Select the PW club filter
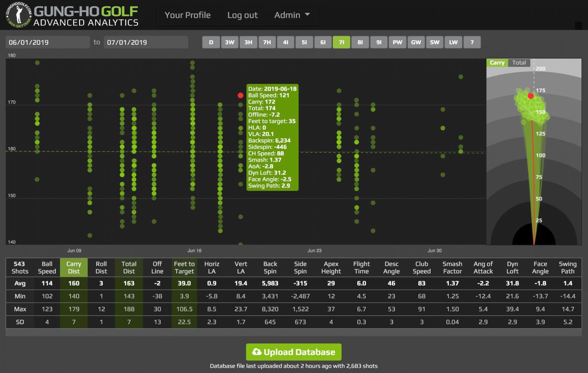Screen dimensions: 588x373 [x=398, y=42]
